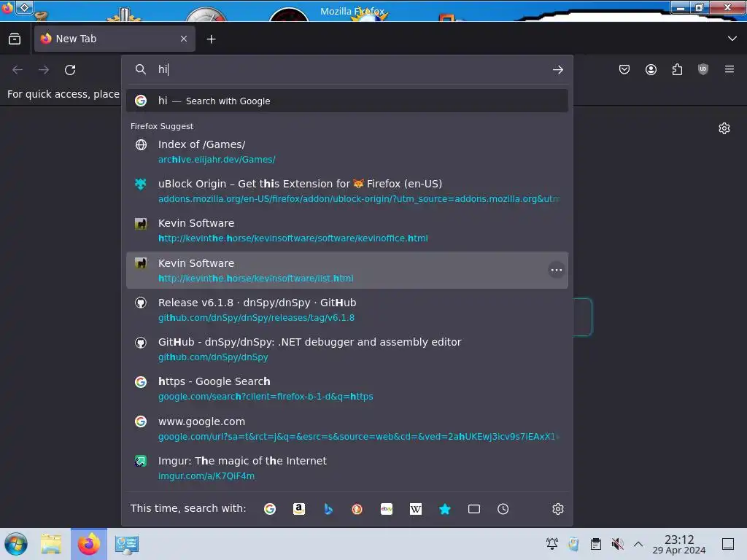Choose 'hi — Search with Google' suggestion
This screenshot has width=747, height=560.
pyautogui.click(x=347, y=101)
